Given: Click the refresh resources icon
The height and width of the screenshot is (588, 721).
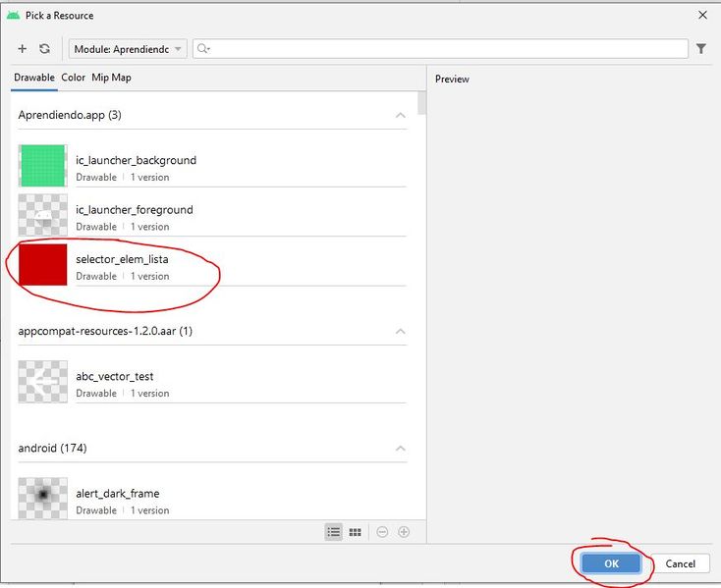Looking at the screenshot, I should tap(44, 49).
